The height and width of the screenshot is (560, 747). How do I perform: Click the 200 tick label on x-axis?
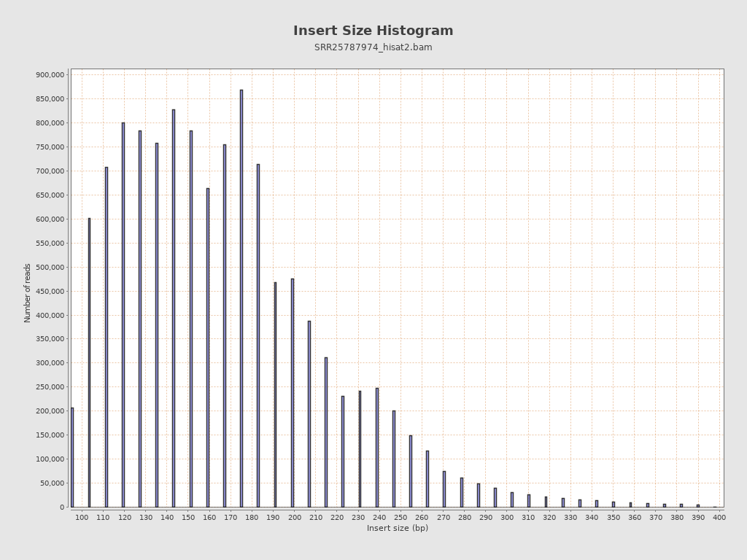click(295, 518)
